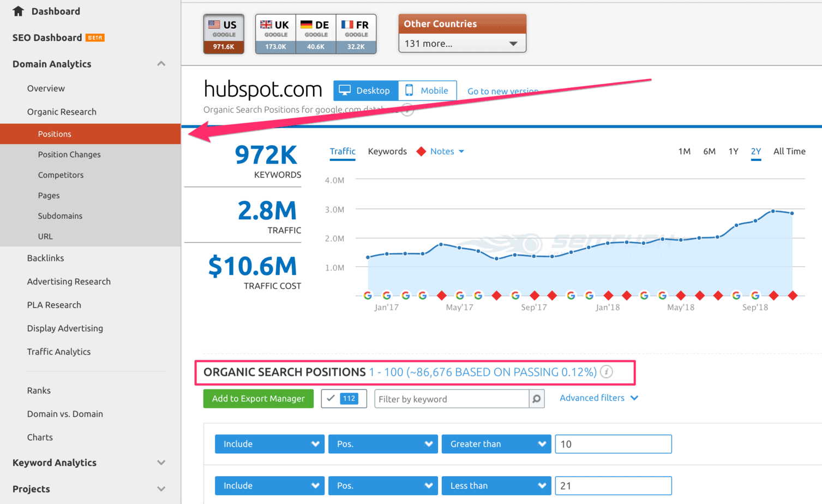Set chart range to All Time
The height and width of the screenshot is (504, 822).
point(789,151)
